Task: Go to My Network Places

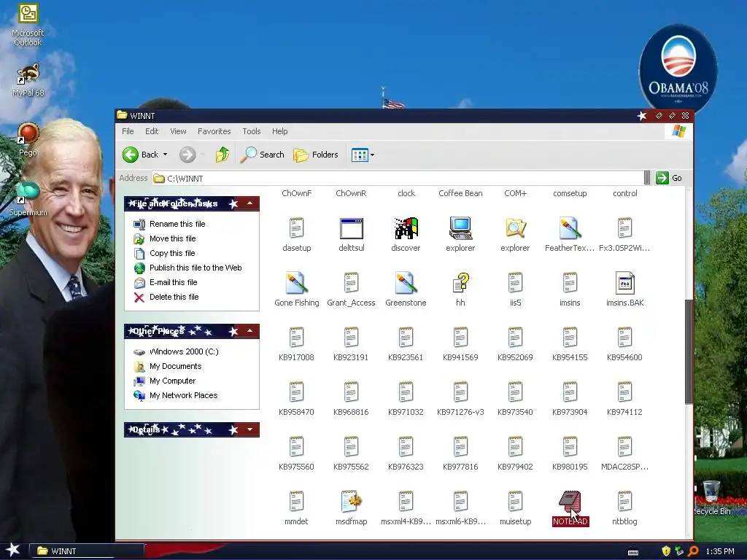Action: click(176, 396)
